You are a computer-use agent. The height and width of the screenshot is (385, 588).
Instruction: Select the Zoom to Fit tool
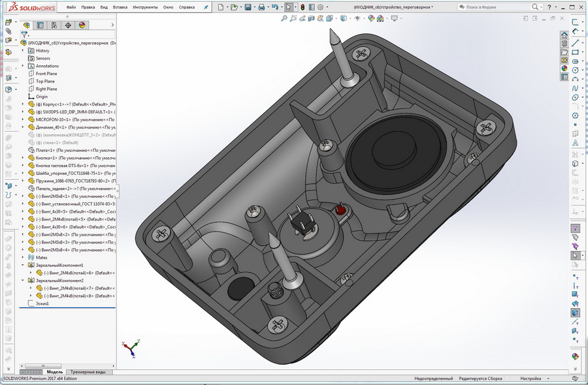[x=284, y=18]
